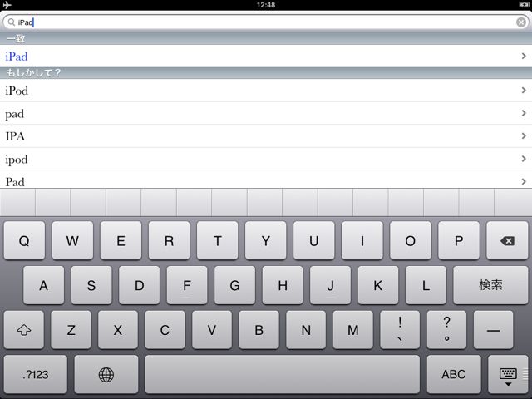Toggle the shift arrow key
Image resolution: width=532 pixels, height=399 pixels.
24,330
